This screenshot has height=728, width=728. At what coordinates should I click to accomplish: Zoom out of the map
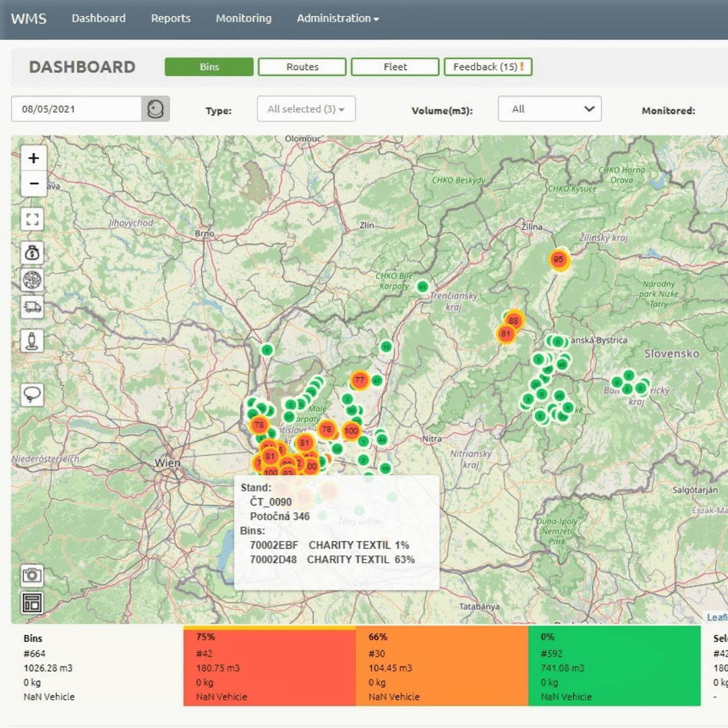(x=34, y=183)
